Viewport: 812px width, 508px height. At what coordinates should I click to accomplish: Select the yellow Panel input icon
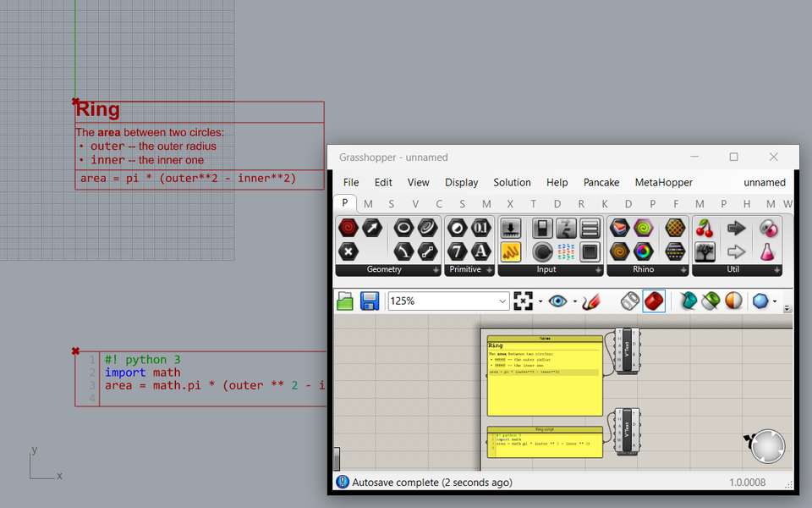pyautogui.click(x=511, y=252)
